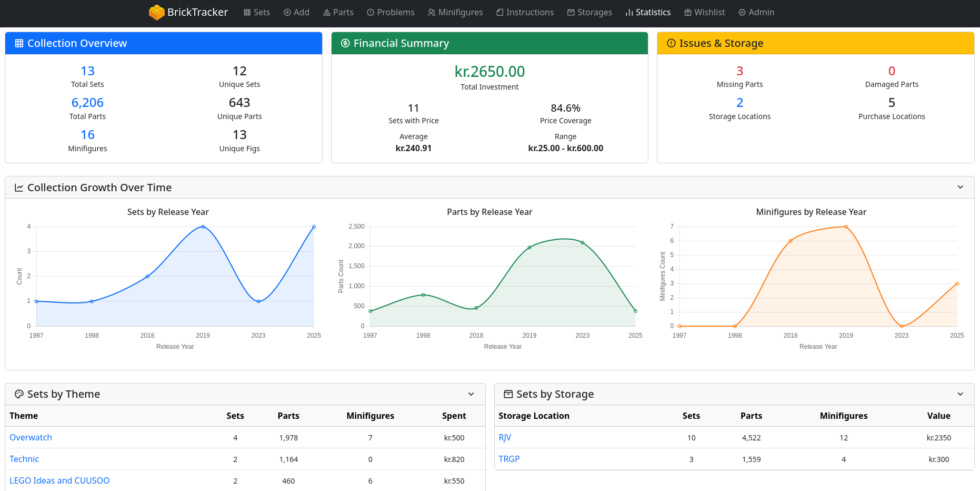
Task: Click the 2019 peak point on Sets chart
Action: [x=203, y=227]
